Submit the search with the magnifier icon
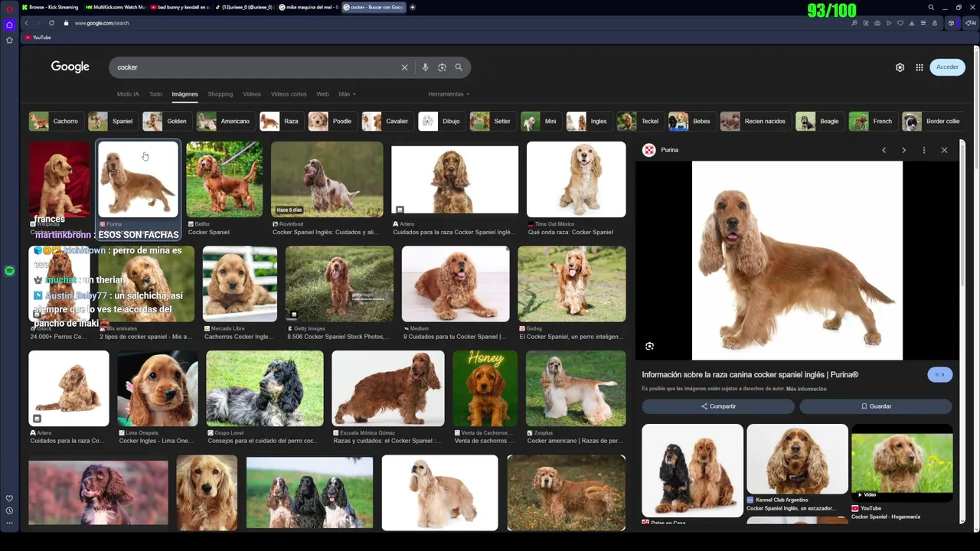 pyautogui.click(x=459, y=67)
